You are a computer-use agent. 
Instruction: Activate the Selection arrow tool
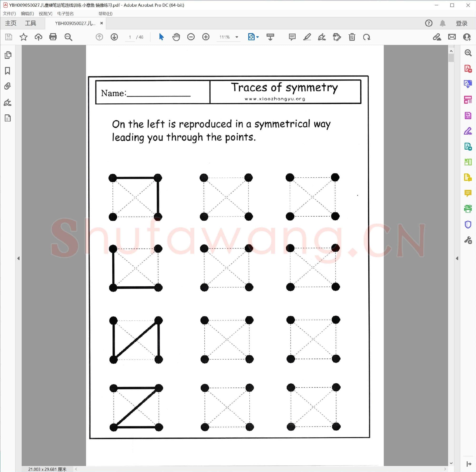161,37
